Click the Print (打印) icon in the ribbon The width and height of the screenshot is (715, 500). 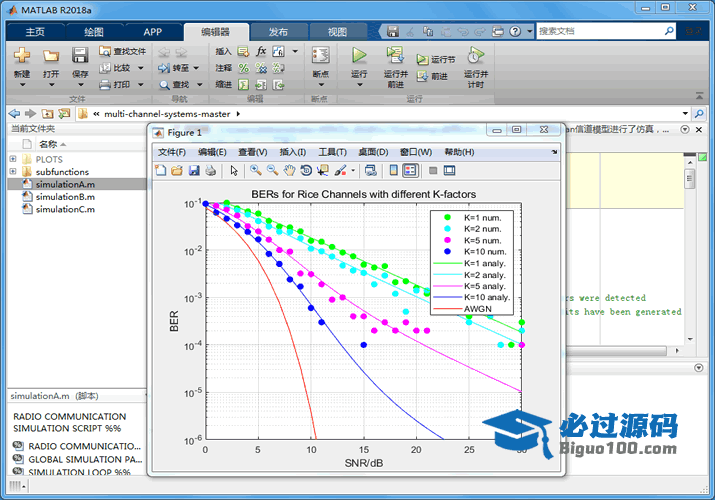tap(105, 85)
